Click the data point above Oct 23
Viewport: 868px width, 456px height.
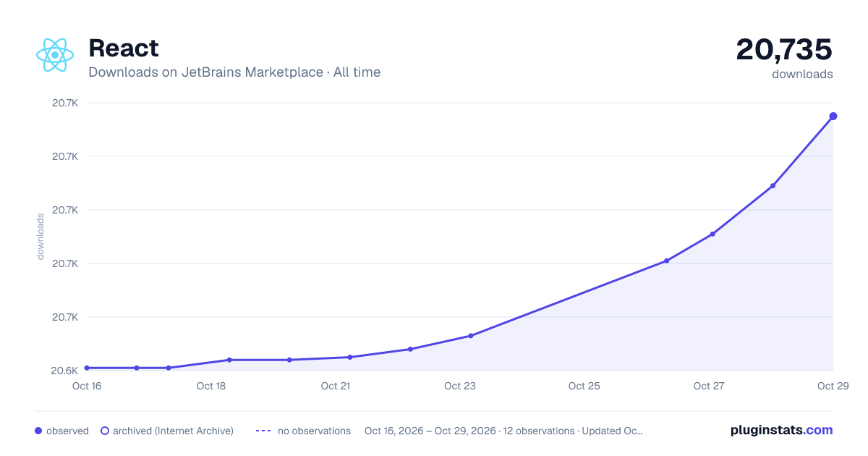[x=471, y=336]
